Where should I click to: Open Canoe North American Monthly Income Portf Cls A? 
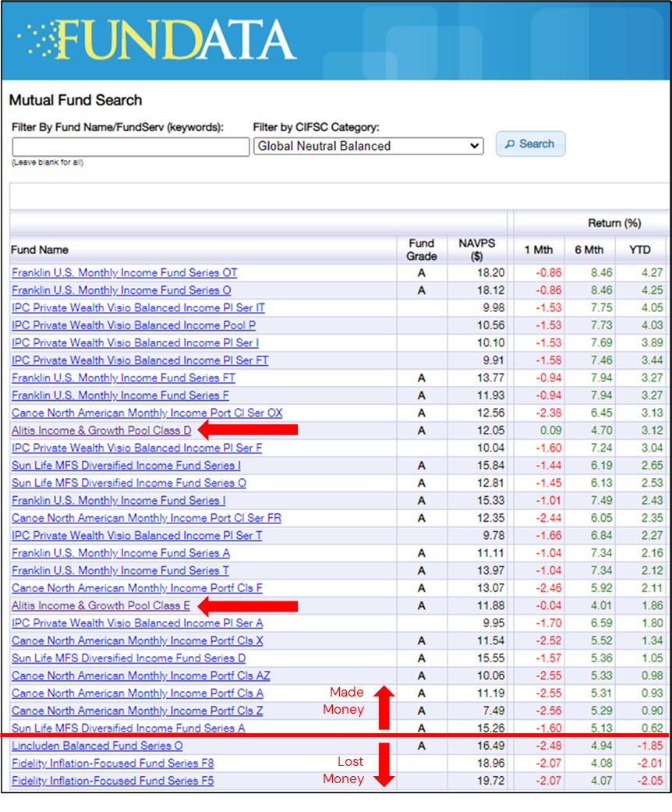coord(137,693)
